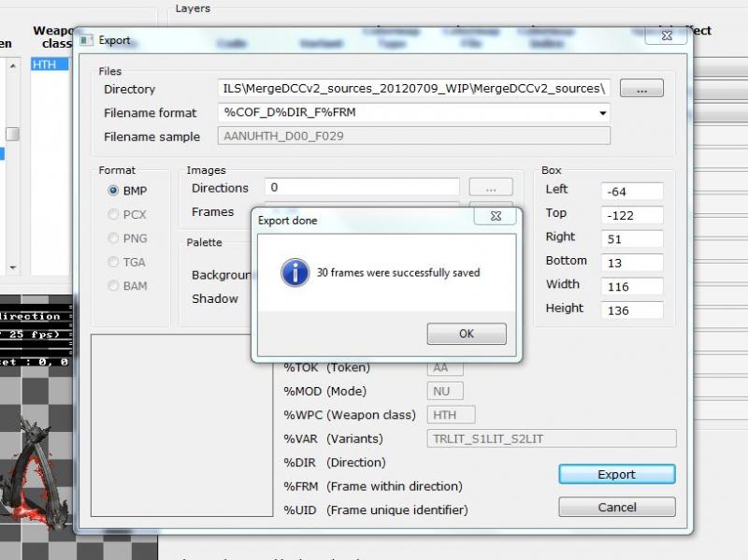
Task: Click the %TOK Token field
Action: 445,368
